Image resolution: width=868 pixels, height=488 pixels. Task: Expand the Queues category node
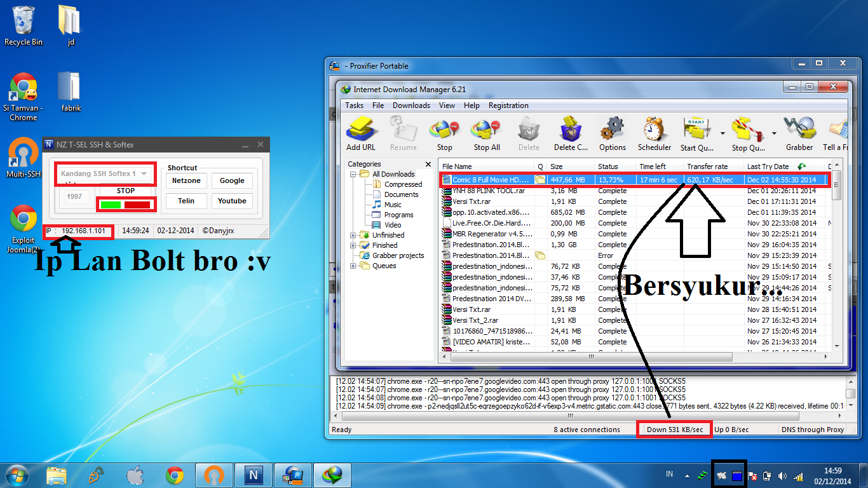point(353,266)
